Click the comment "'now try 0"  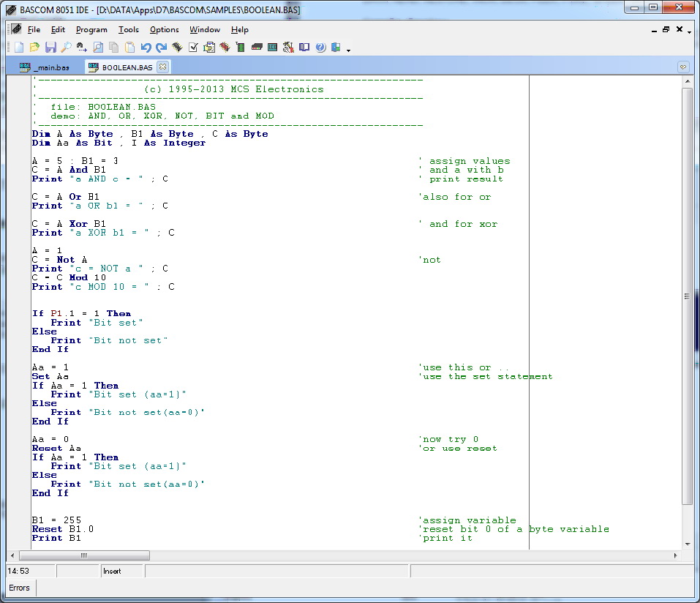click(448, 440)
